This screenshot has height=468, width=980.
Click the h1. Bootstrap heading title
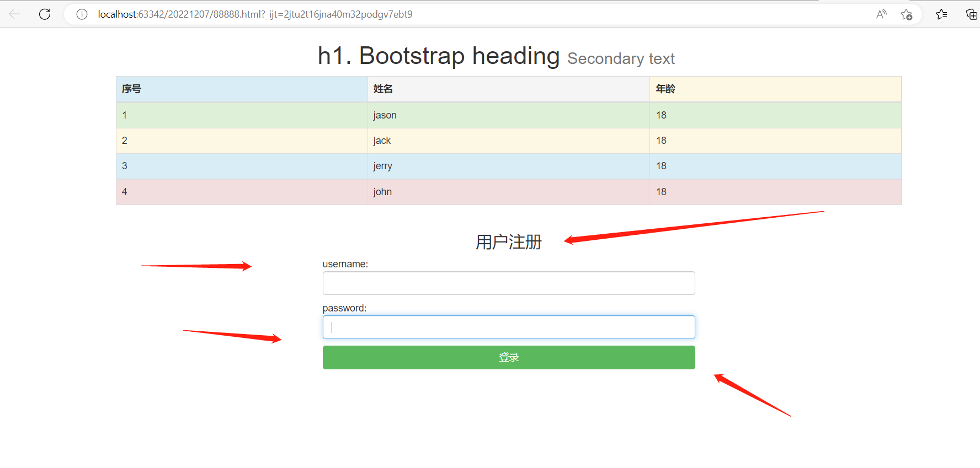click(439, 56)
